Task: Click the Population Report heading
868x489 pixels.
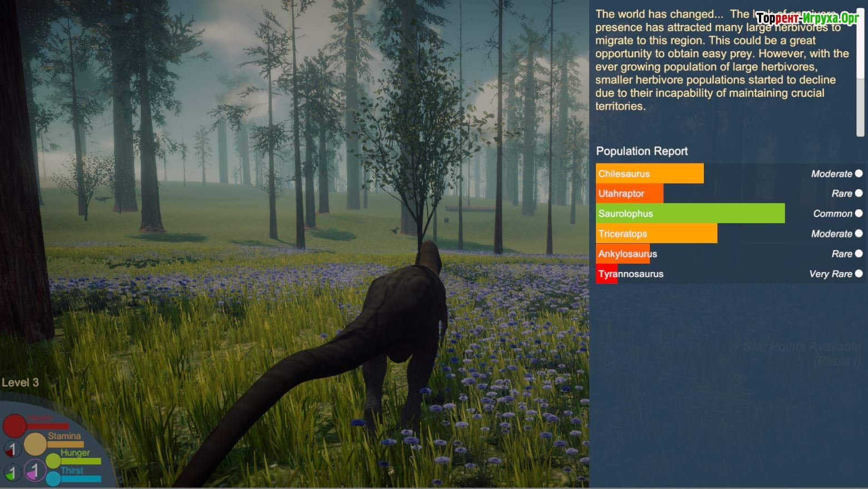Action: (642, 151)
